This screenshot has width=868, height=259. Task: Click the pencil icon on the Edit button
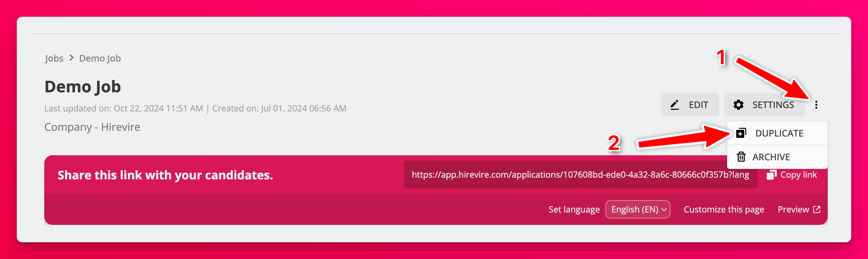point(674,105)
